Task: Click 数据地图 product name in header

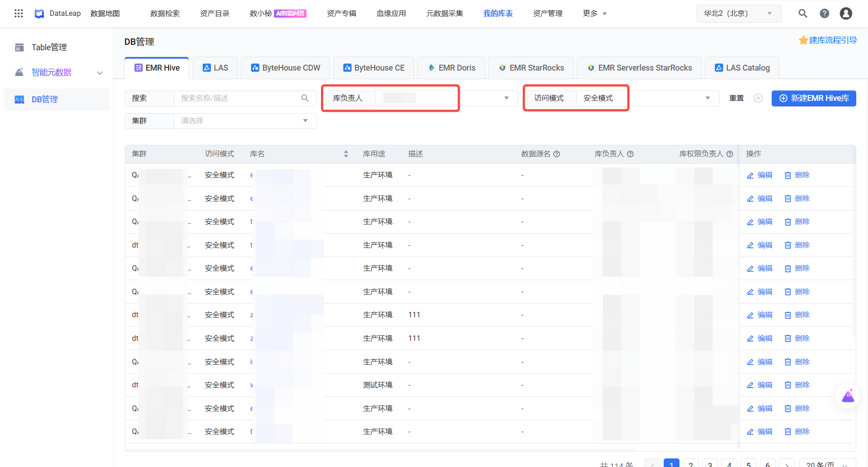Action: click(x=105, y=14)
